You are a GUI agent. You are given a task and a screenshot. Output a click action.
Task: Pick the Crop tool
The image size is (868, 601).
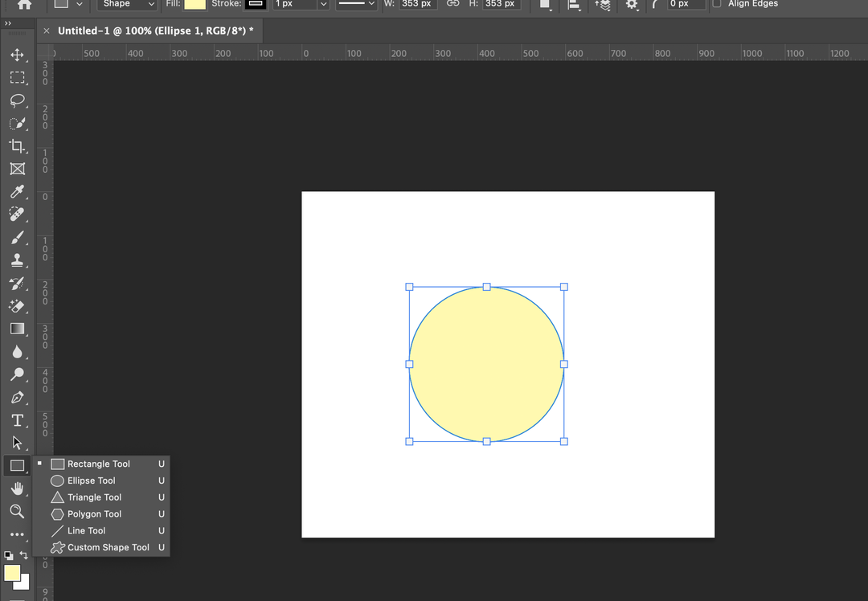click(17, 146)
